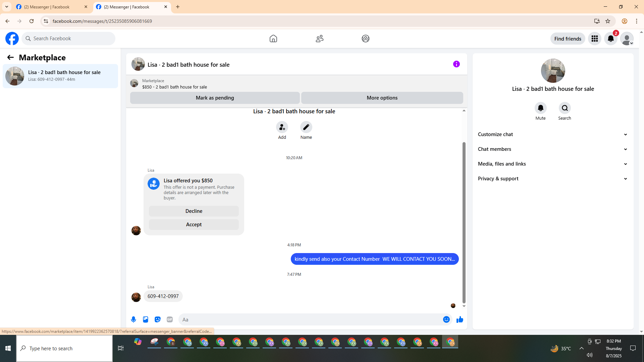644x362 pixels.
Task: Open Copilot from the taskbar
Action: (138, 342)
